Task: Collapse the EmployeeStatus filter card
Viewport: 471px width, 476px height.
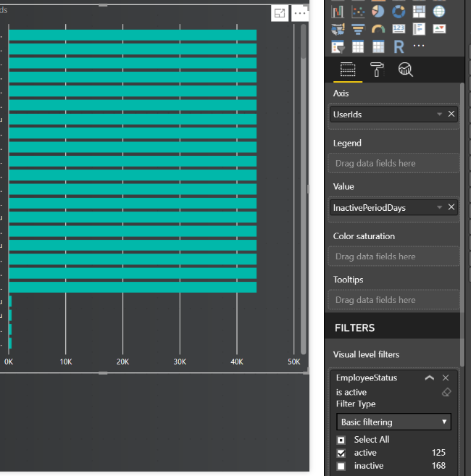Action: point(430,378)
